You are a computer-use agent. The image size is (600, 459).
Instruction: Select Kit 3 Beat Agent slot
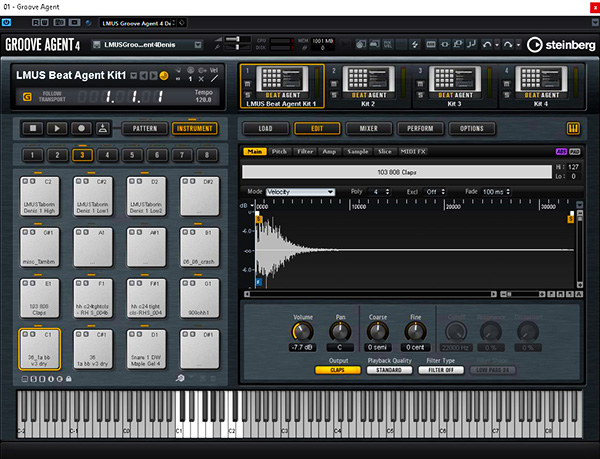(x=454, y=86)
